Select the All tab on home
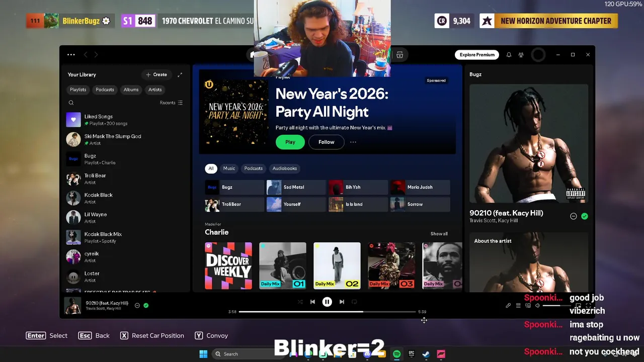Viewport: 644px width, 362px height. 211,168
